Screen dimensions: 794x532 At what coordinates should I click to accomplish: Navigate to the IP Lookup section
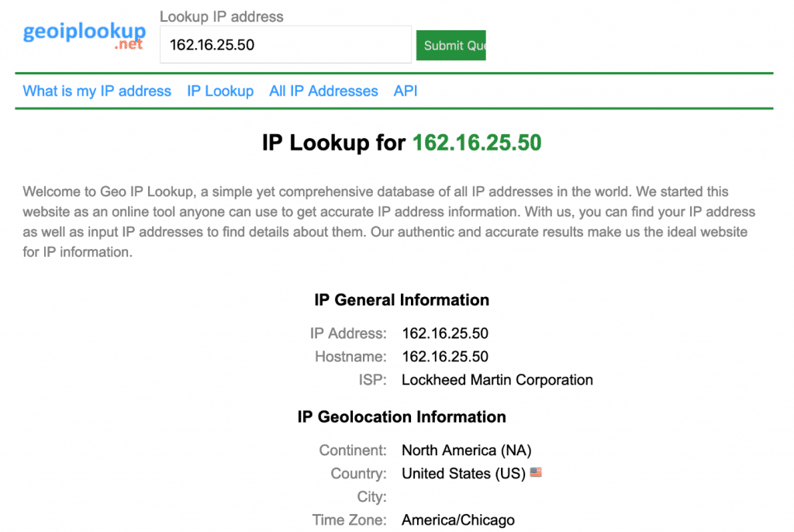[219, 91]
